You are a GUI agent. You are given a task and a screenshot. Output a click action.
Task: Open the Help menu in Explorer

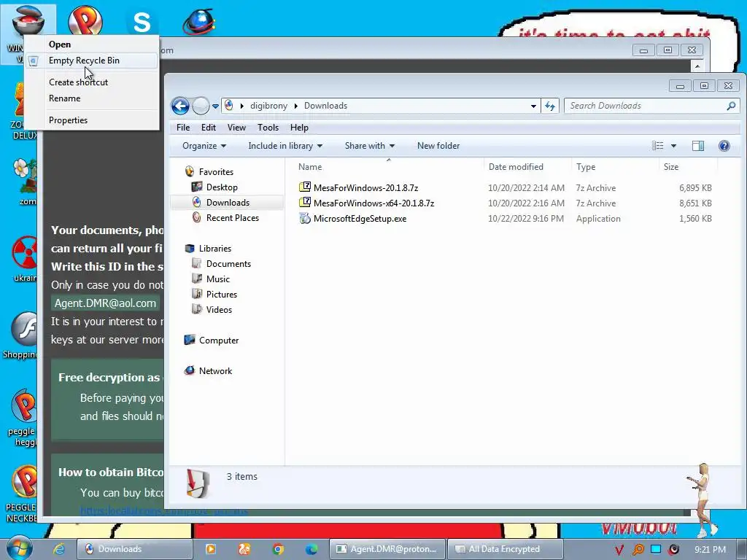click(299, 128)
